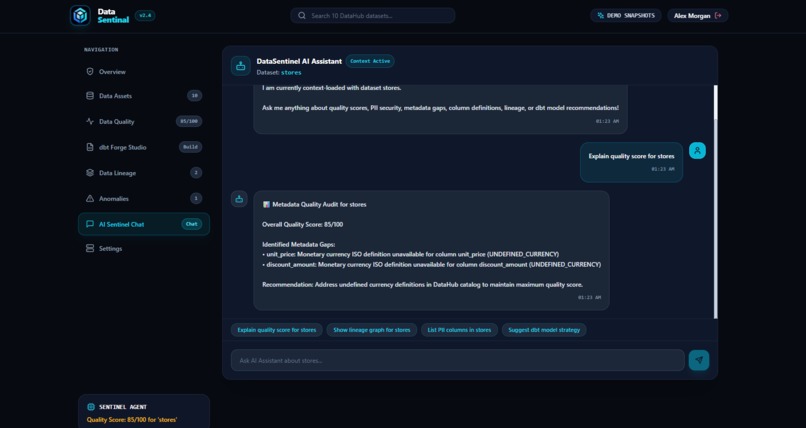Click the 'stores' dataset link in header

291,72
